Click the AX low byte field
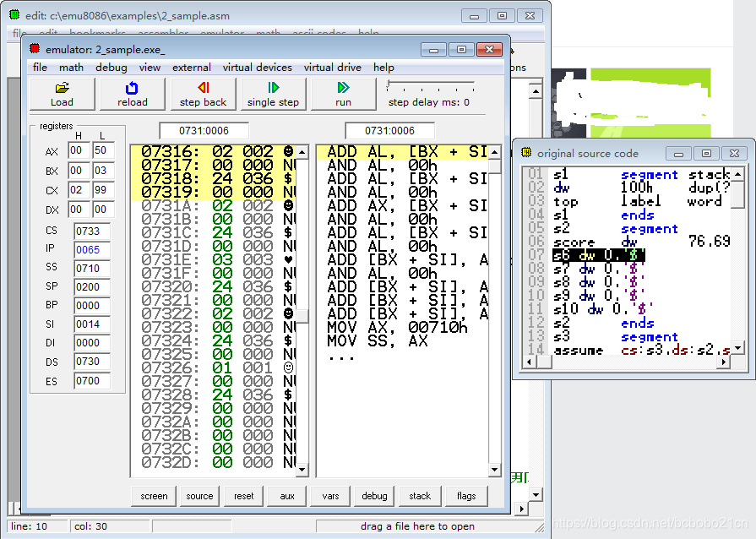Image resolution: width=756 pixels, height=539 pixels. tap(103, 150)
